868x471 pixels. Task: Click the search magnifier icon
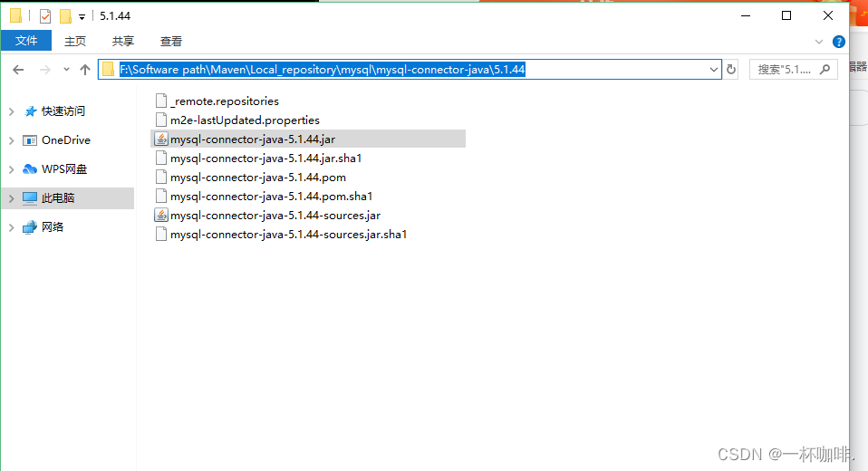pyautogui.click(x=825, y=69)
